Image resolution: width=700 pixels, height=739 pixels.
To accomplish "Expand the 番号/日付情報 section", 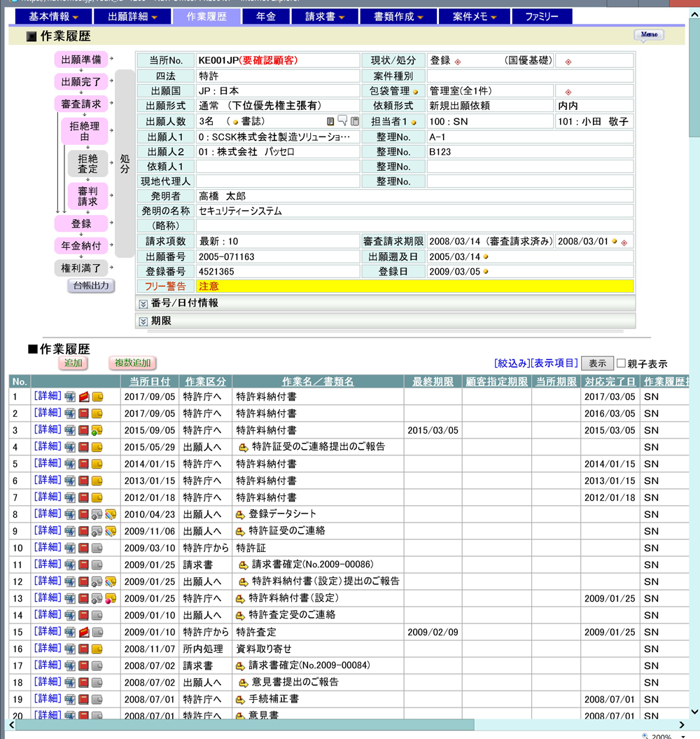I will click(143, 304).
